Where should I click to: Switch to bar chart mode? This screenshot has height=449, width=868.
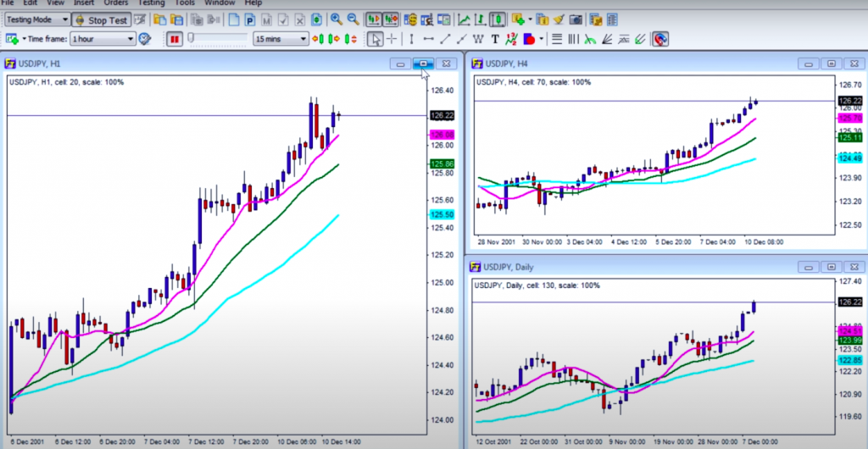point(480,19)
